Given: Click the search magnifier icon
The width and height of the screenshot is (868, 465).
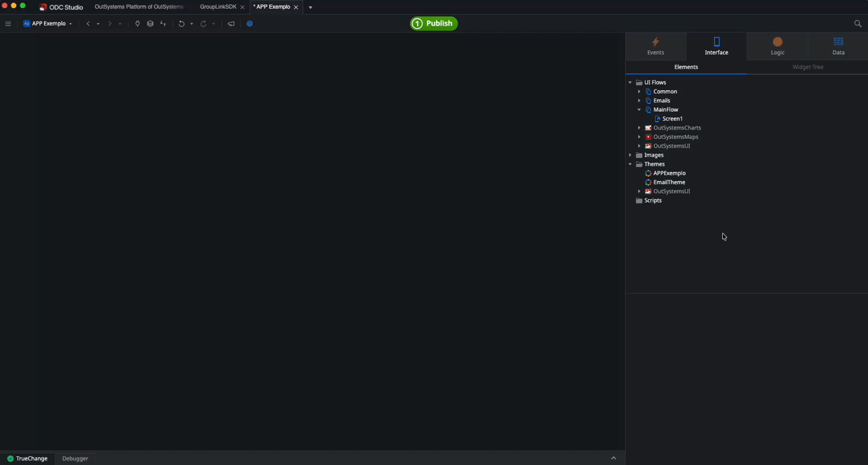Looking at the screenshot, I should pyautogui.click(x=858, y=24).
